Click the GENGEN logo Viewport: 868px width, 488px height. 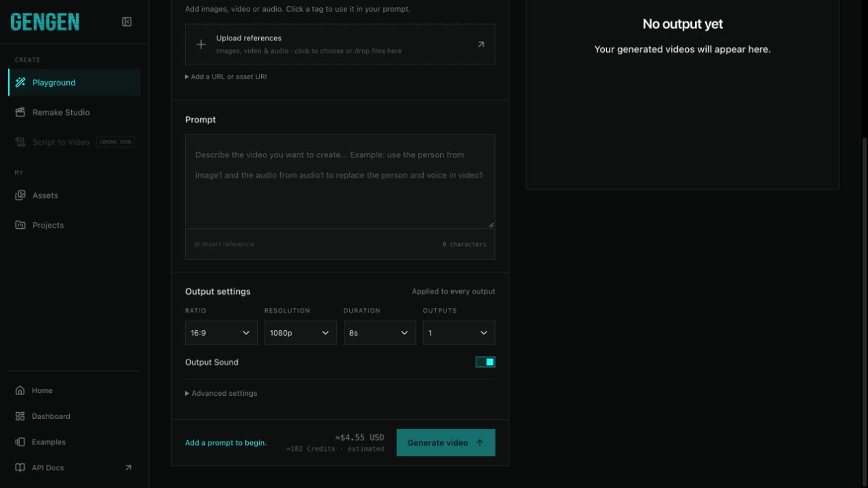[x=45, y=22]
